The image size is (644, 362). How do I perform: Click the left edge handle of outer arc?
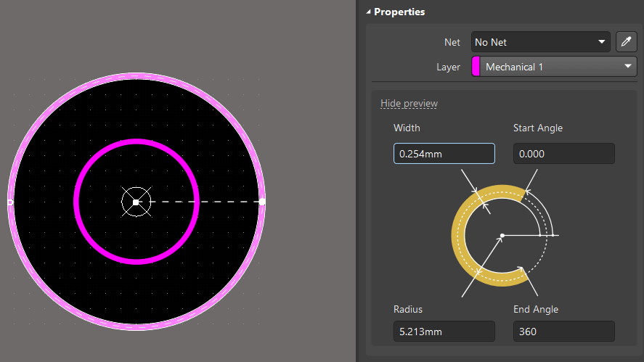point(9,202)
